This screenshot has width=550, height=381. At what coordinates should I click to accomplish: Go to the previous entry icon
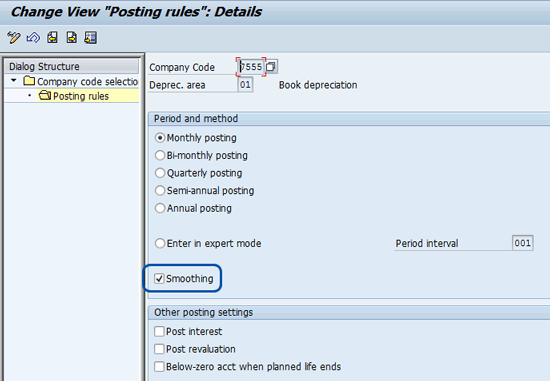pyautogui.click(x=53, y=38)
